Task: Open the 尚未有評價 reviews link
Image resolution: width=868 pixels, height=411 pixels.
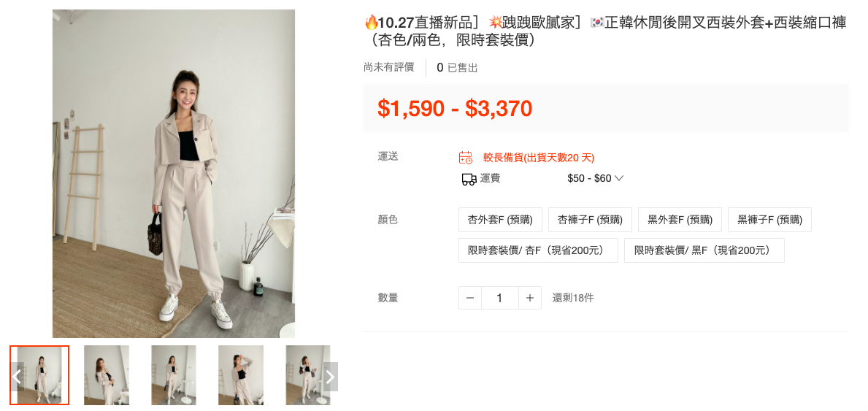Action: point(388,68)
